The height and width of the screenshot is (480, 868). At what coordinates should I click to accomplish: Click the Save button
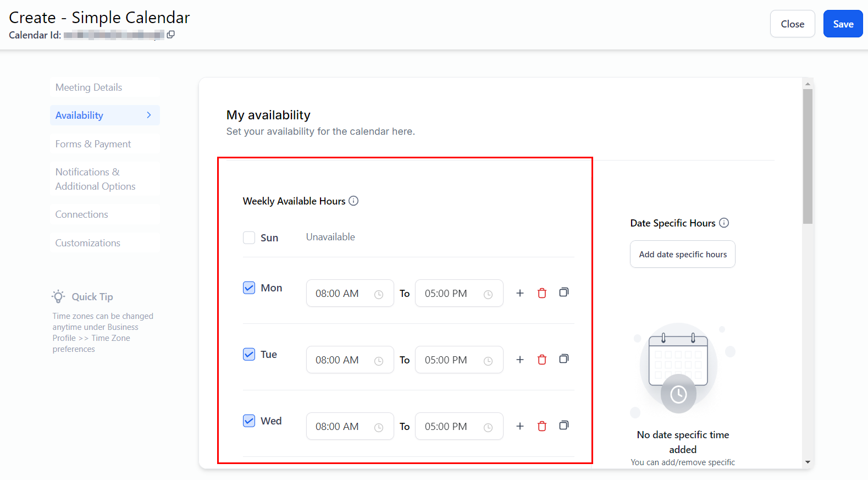[x=842, y=24]
